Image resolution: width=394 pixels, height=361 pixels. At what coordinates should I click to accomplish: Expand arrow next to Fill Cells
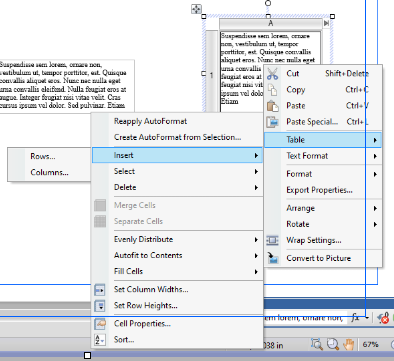(256, 272)
